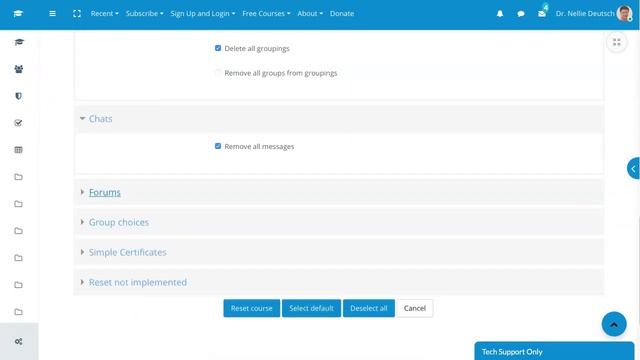Image resolution: width=640 pixels, height=360 pixels.
Task: Click the Deselect all button
Action: (x=369, y=308)
